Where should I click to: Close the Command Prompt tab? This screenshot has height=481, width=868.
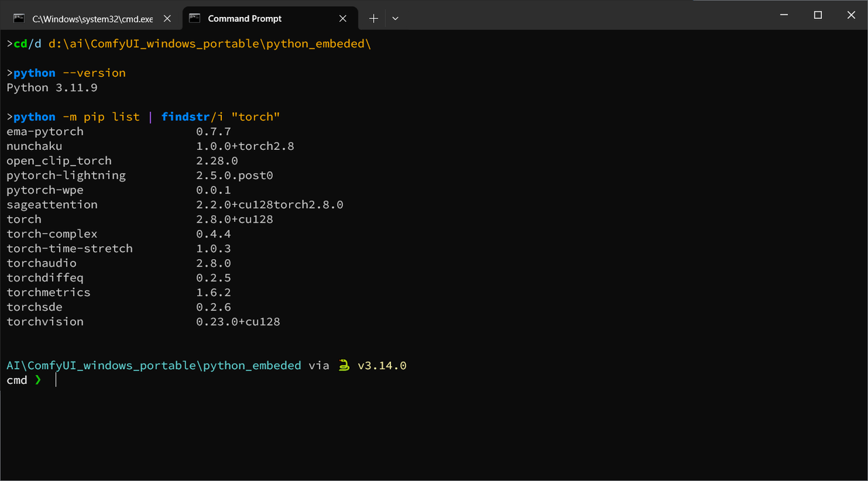[343, 18]
